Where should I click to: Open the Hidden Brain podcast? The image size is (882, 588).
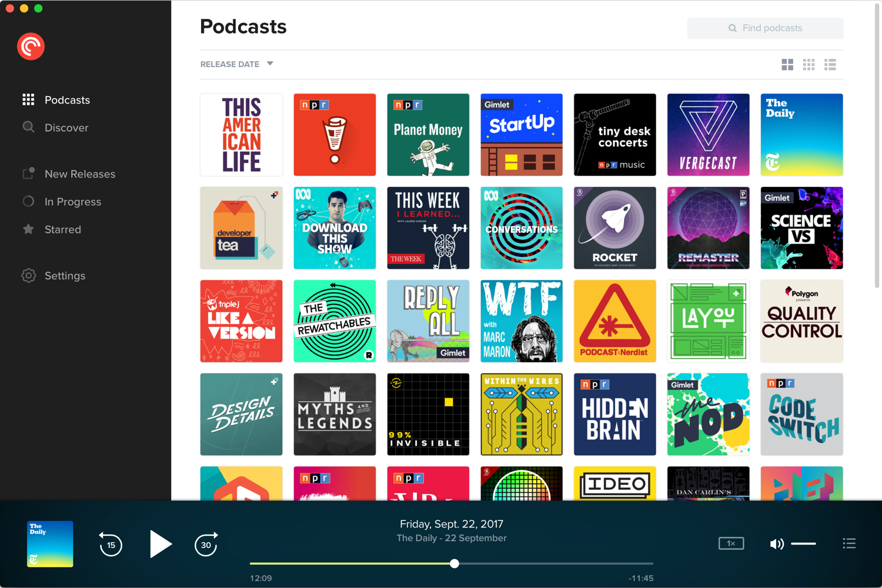(x=614, y=415)
